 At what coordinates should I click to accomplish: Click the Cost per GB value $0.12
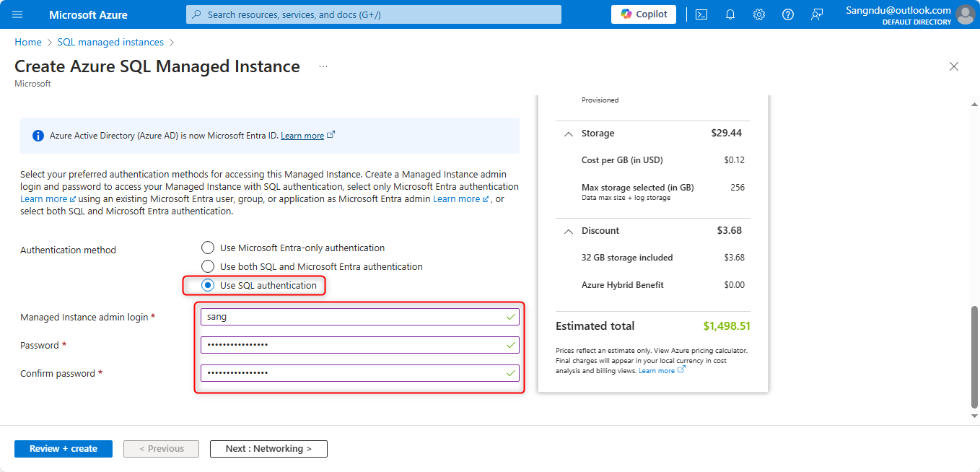[x=735, y=160]
